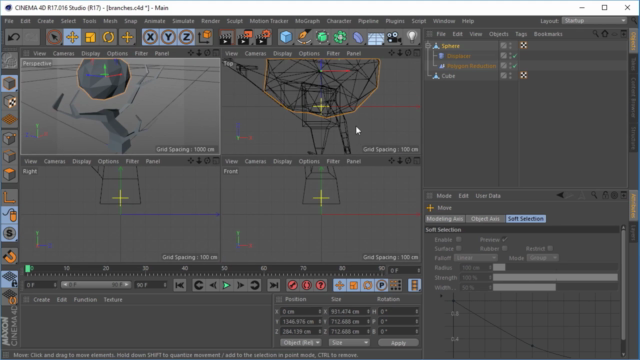This screenshot has width=640, height=360.
Task: Toggle the Rubber checkbox
Action: (x=505, y=249)
